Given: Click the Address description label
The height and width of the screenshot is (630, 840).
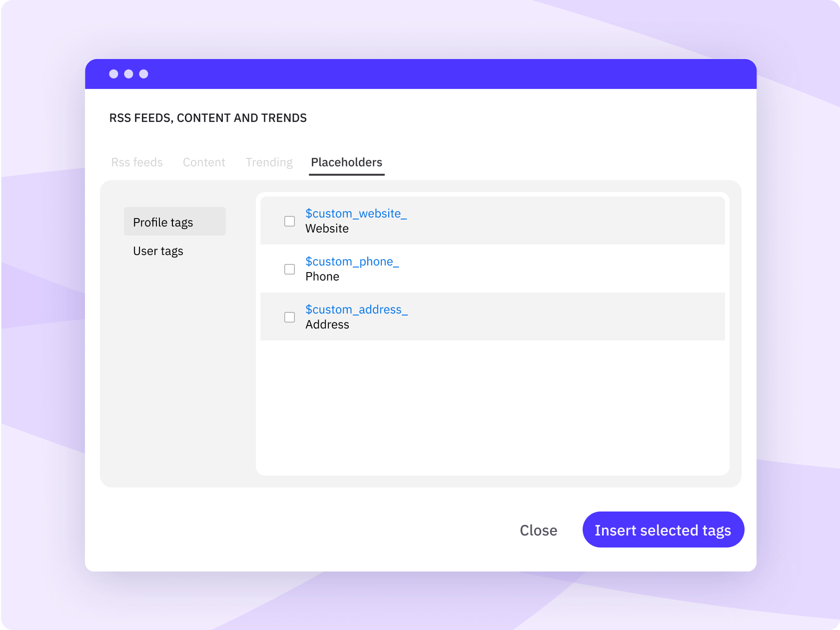Looking at the screenshot, I should pyautogui.click(x=327, y=324).
